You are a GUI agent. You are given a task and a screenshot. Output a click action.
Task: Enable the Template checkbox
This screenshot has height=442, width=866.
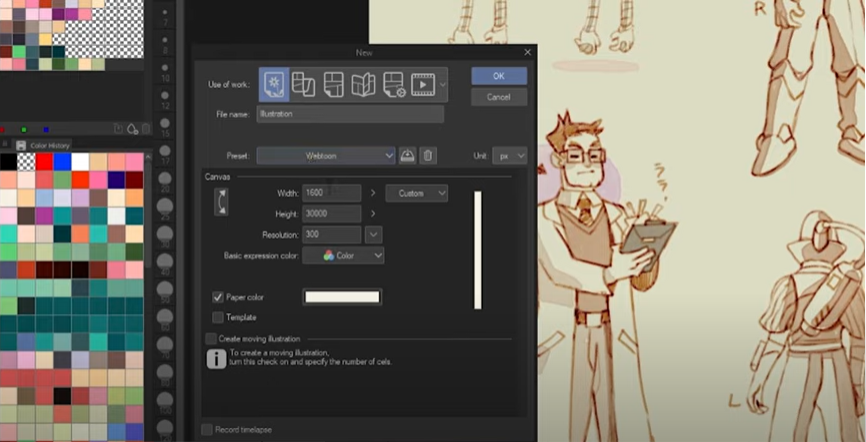coord(218,317)
